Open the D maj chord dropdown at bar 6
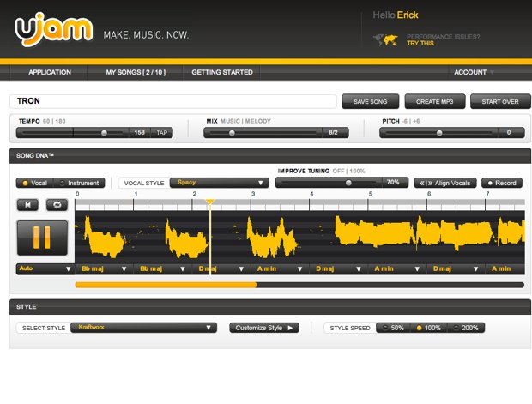Image resolution: width=532 pixels, height=404 pixels. pyautogui.click(x=456, y=269)
